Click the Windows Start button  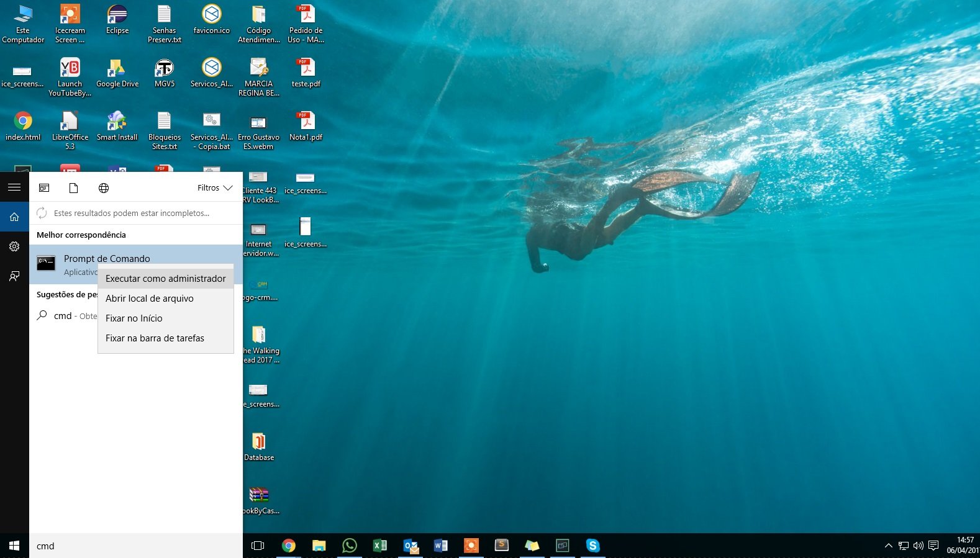[14, 546]
